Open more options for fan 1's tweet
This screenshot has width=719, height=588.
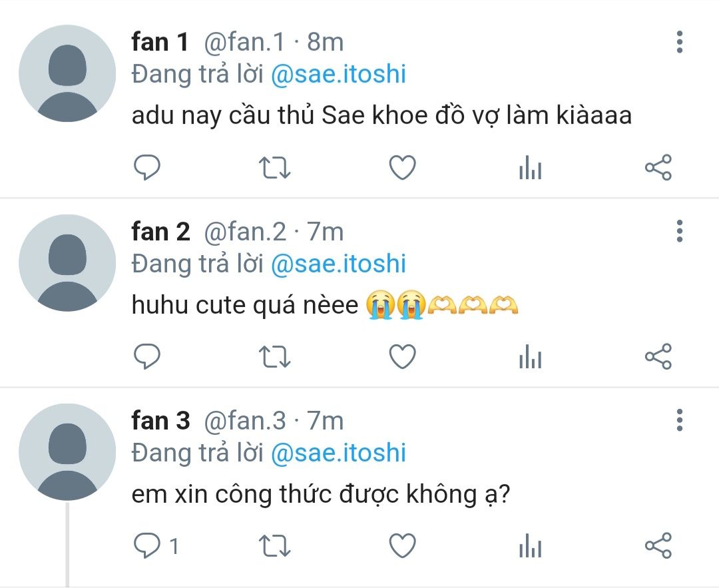(680, 42)
